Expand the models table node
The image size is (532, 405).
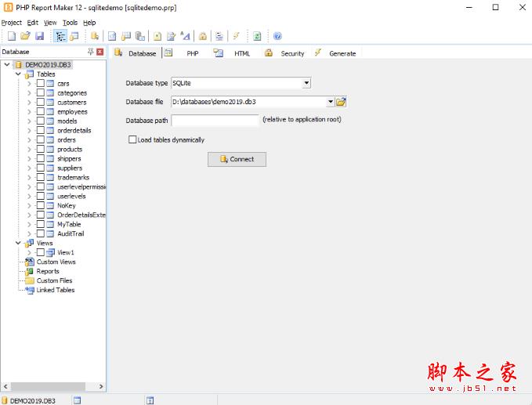coord(29,121)
